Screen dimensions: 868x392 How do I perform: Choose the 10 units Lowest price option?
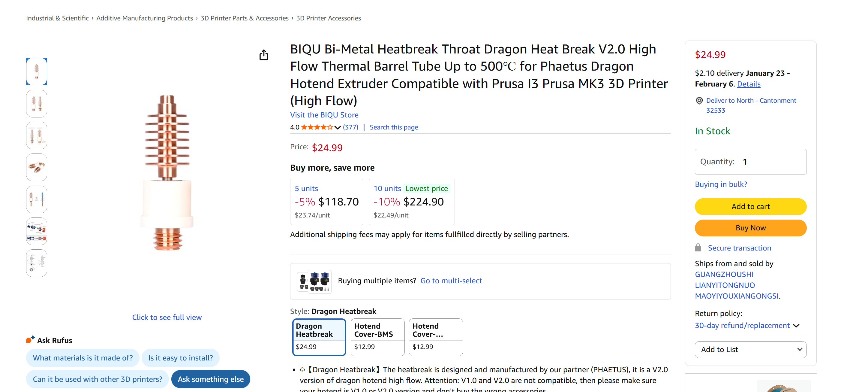pos(411,202)
